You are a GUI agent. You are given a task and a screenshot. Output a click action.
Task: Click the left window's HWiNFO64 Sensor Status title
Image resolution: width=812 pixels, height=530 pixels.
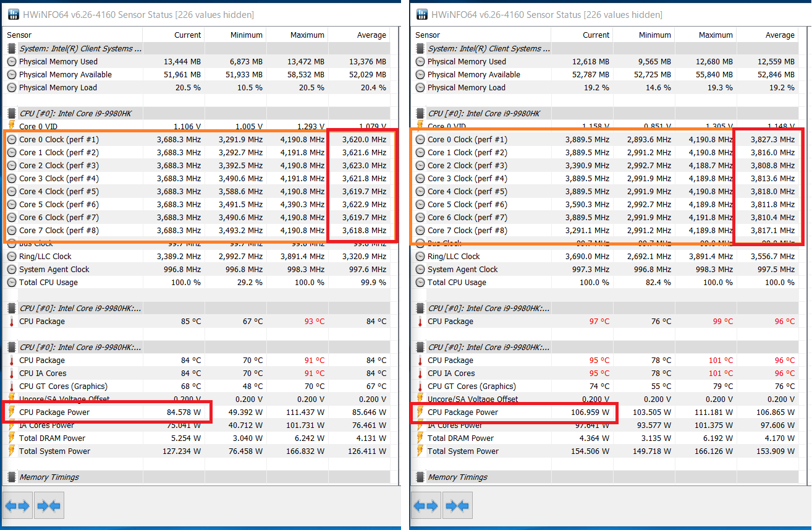tap(139, 14)
